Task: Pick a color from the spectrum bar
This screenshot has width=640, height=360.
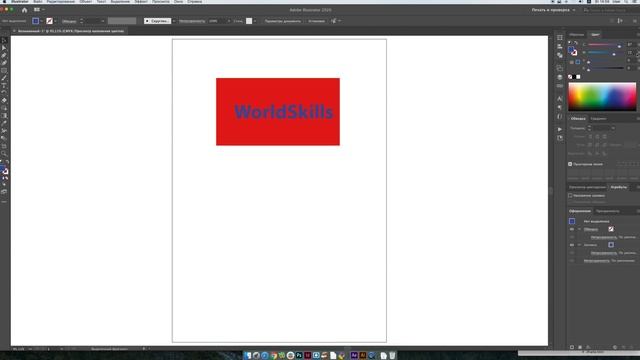Action: coord(602,97)
